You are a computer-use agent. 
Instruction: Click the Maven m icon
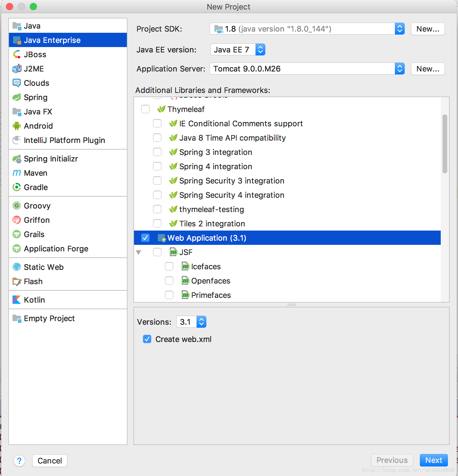tap(17, 173)
